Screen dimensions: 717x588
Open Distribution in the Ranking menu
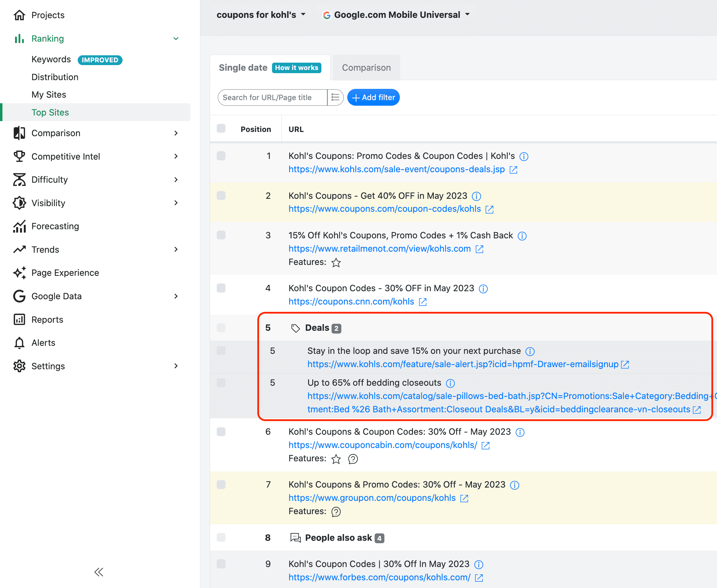coord(55,77)
